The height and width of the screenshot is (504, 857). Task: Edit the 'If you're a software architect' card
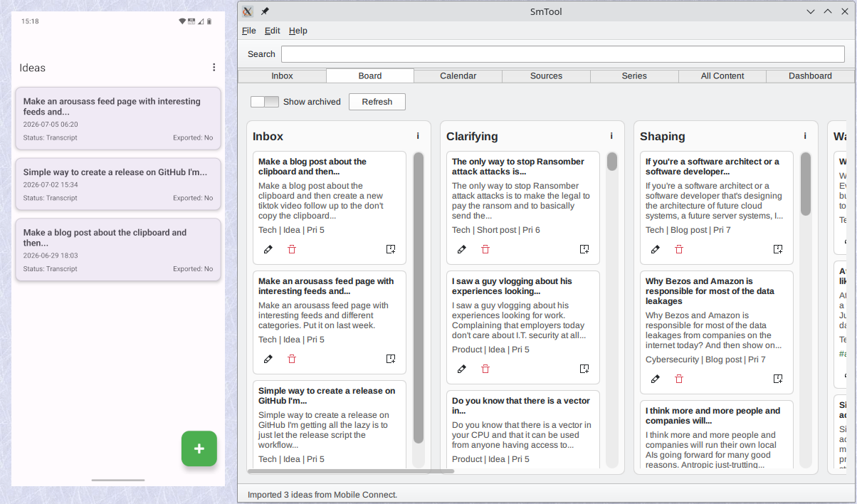tap(655, 249)
